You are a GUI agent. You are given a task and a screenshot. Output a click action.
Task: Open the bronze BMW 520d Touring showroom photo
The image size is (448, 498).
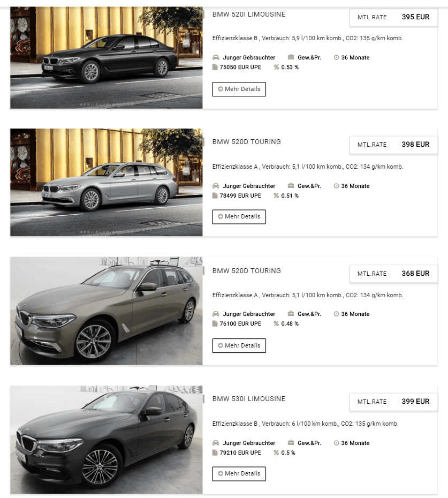click(107, 311)
